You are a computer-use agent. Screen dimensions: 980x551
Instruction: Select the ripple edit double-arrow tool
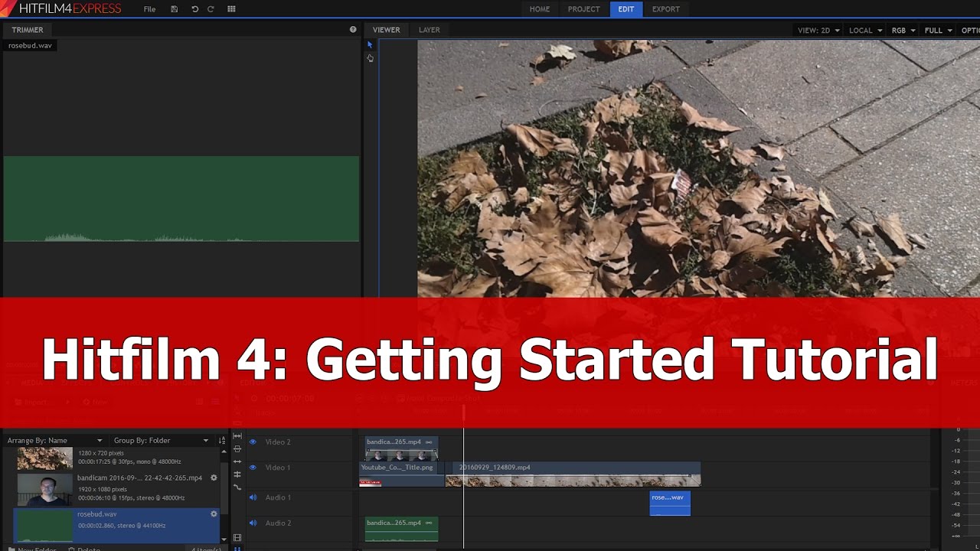pyautogui.click(x=237, y=461)
